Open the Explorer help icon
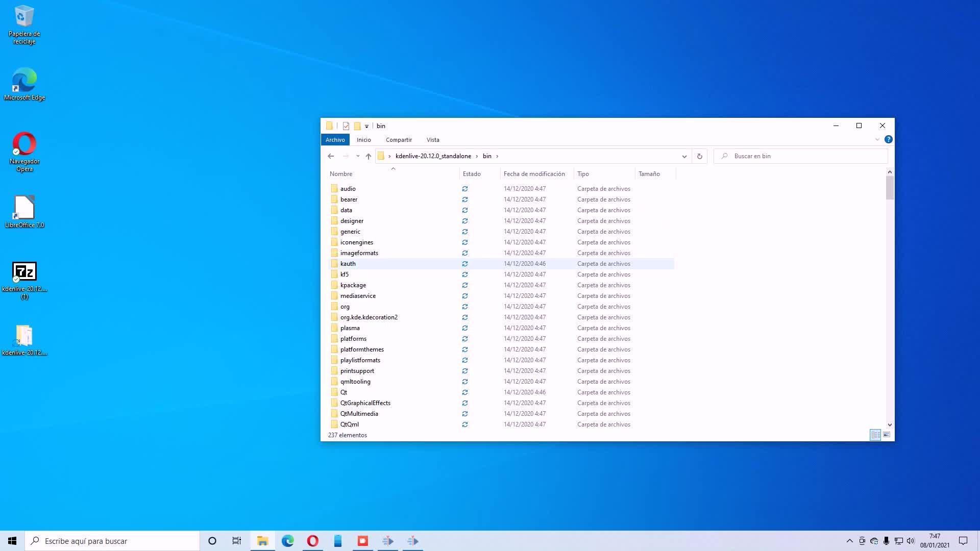 click(888, 139)
